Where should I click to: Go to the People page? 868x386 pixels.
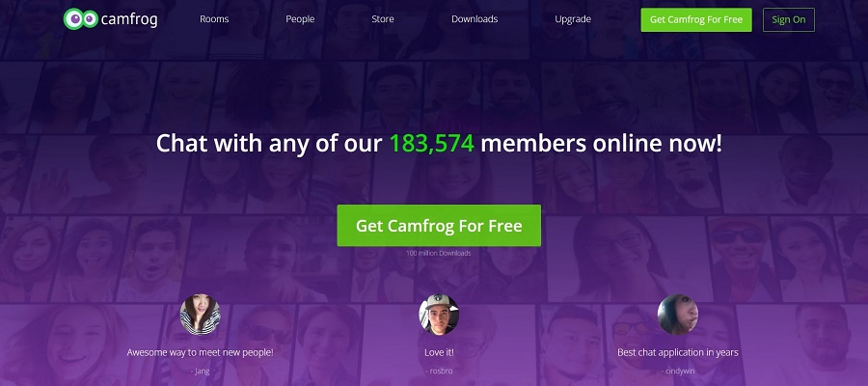pyautogui.click(x=300, y=19)
